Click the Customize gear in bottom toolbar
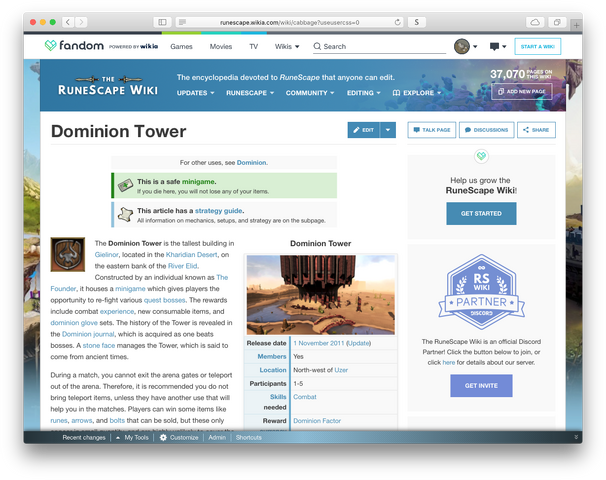The height and width of the screenshot is (480, 606). [x=163, y=437]
